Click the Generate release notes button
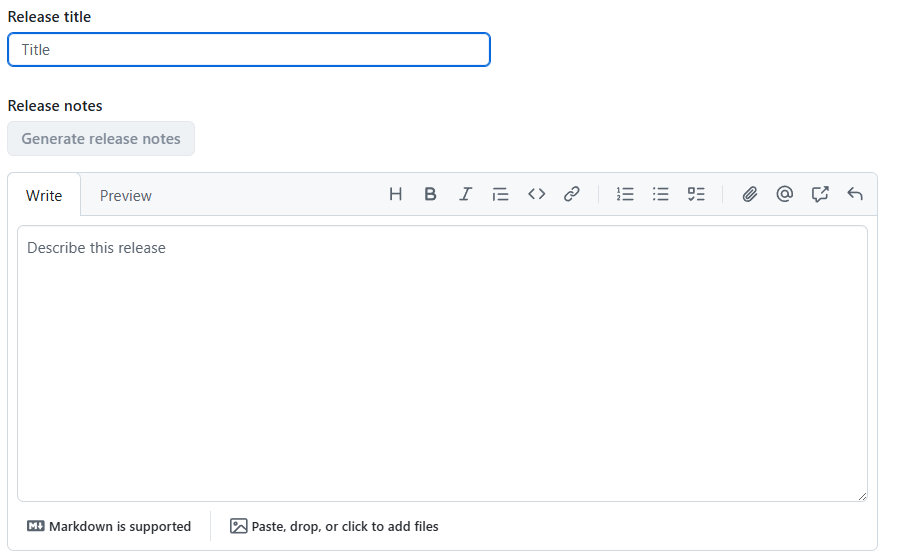 (x=101, y=139)
